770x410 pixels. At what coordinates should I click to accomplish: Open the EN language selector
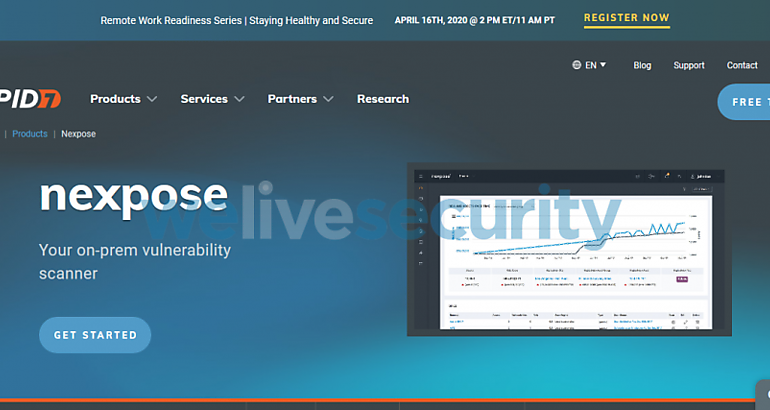(589, 65)
